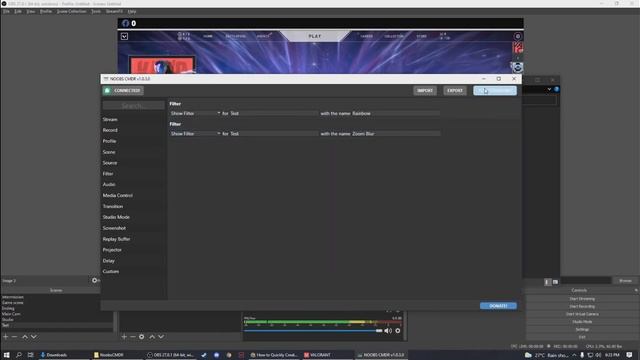Click the IMPORT button in NOOBS CMDR
This screenshot has width=640, height=360.
(x=425, y=91)
